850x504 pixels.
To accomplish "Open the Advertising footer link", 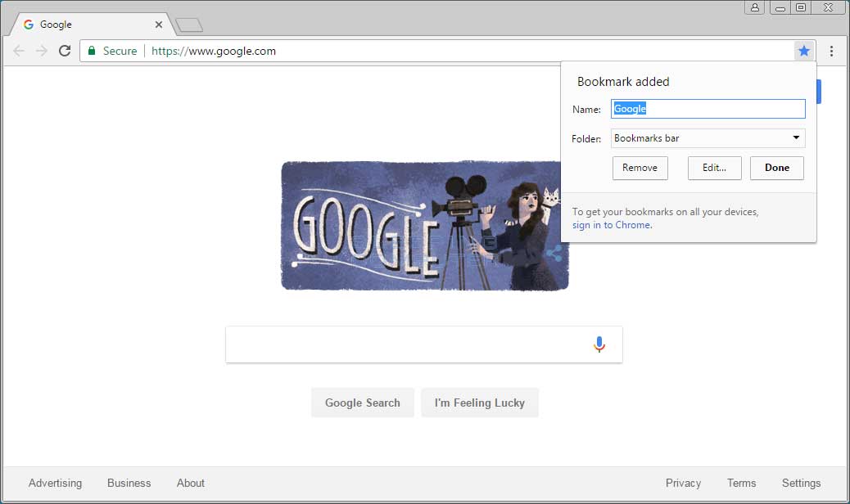I will (56, 483).
